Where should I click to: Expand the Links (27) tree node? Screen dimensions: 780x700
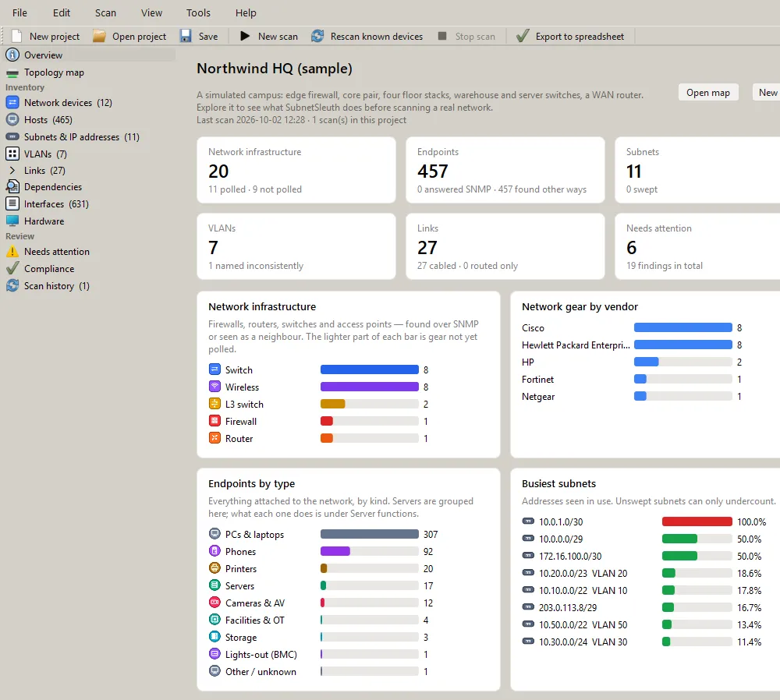12,171
